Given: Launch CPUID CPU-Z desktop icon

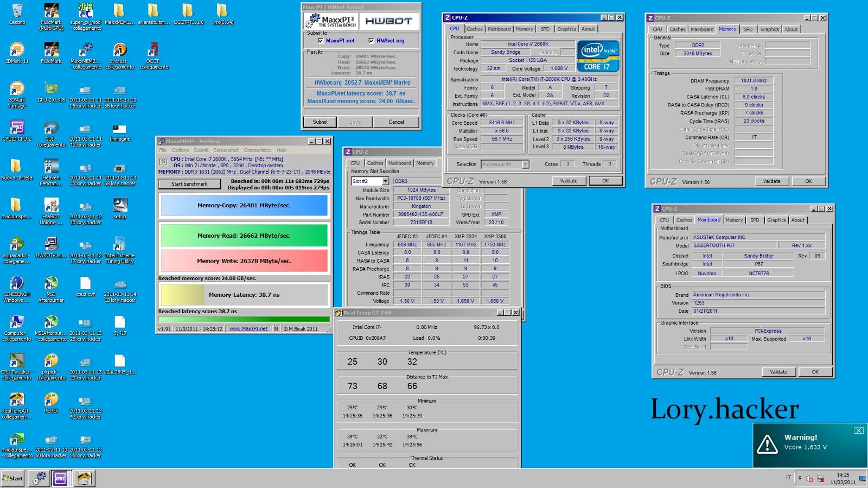Looking at the screenshot, I should 17,130.
